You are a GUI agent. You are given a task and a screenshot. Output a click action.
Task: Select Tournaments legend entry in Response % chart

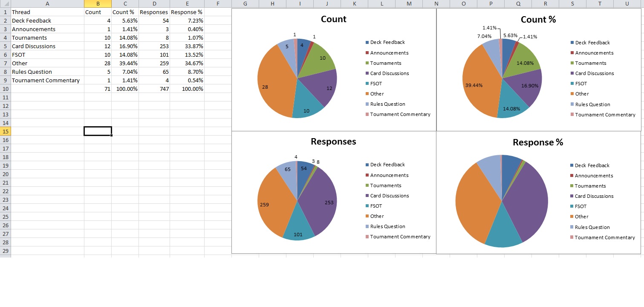point(588,186)
